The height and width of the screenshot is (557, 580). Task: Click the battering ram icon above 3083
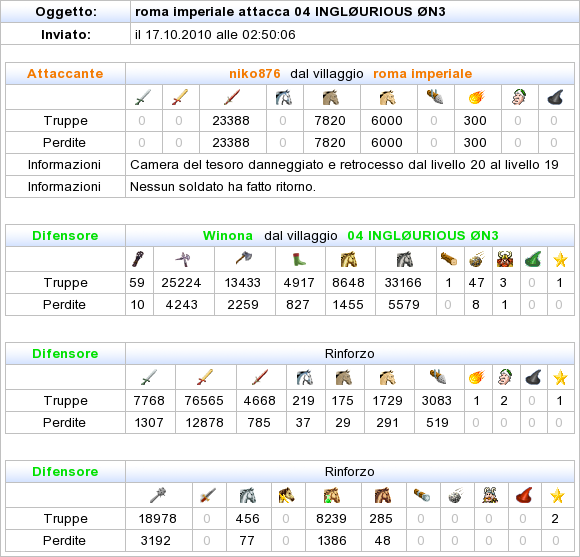pyautogui.click(x=438, y=377)
